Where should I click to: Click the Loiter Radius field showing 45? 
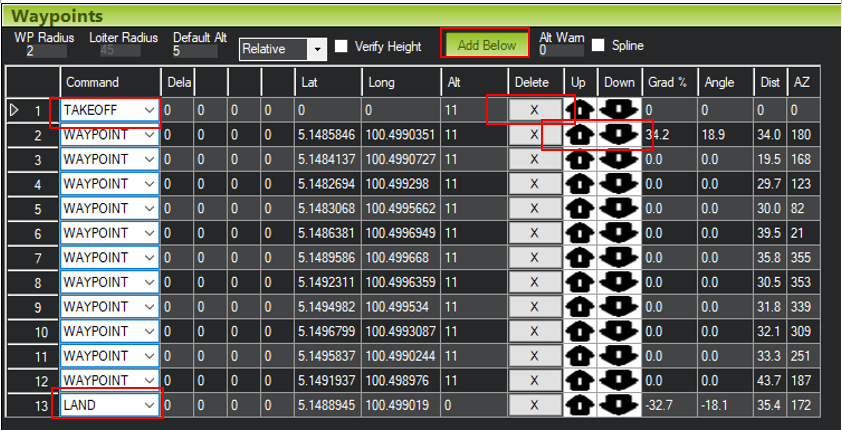tap(120, 52)
